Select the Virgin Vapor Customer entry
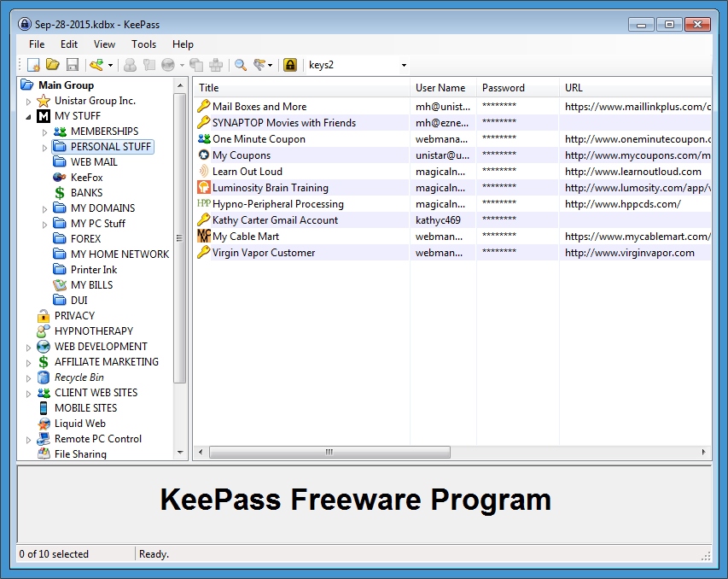Viewport: 728px width, 579px height. (264, 253)
